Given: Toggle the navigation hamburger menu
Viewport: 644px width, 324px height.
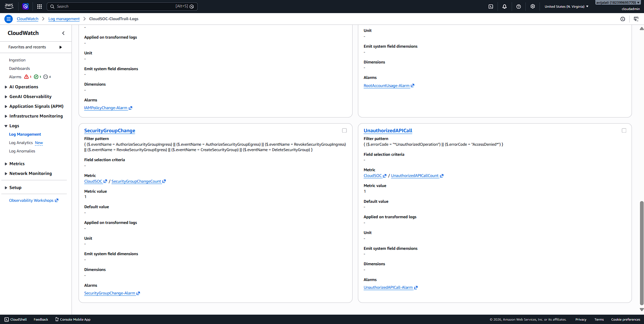Looking at the screenshot, I should click(8, 19).
